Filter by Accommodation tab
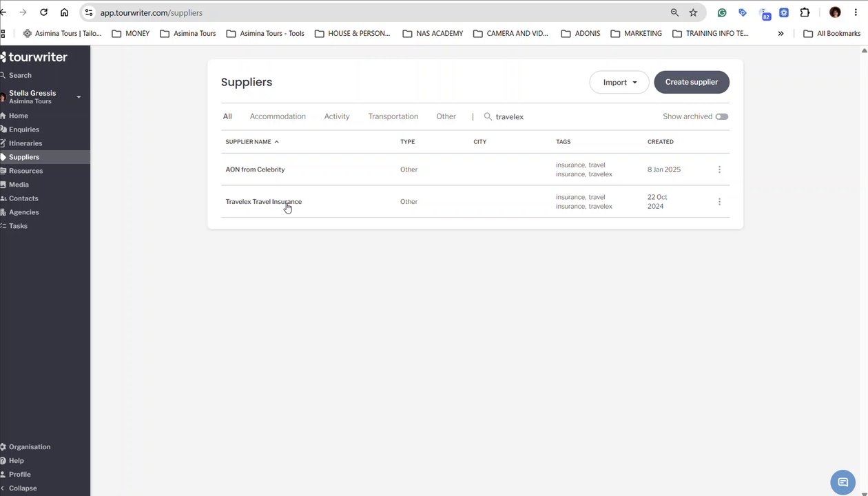 pos(278,116)
